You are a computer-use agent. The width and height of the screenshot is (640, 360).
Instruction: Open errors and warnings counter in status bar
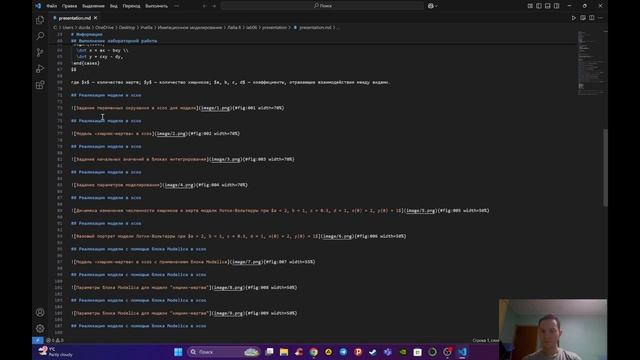pyautogui.click(x=55, y=340)
